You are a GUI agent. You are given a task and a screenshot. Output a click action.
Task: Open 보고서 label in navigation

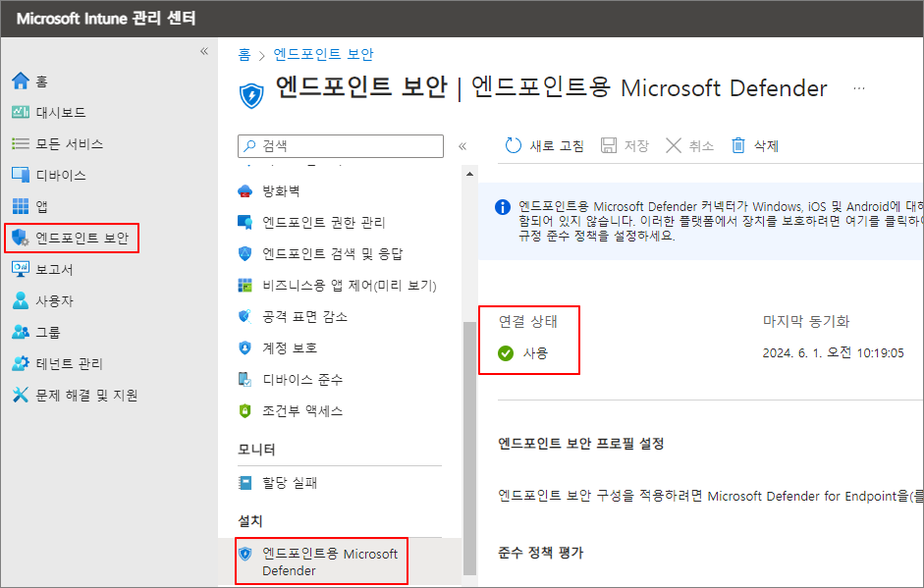pos(54,270)
